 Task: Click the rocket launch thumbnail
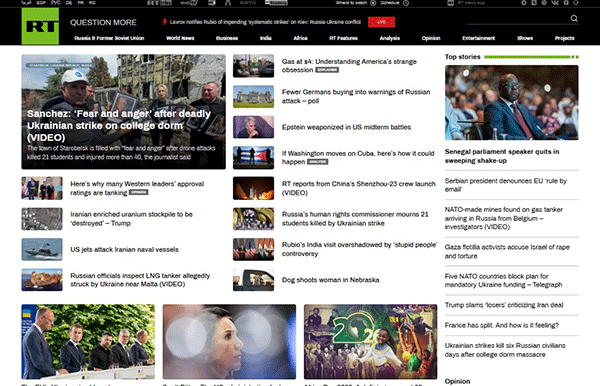point(253,188)
